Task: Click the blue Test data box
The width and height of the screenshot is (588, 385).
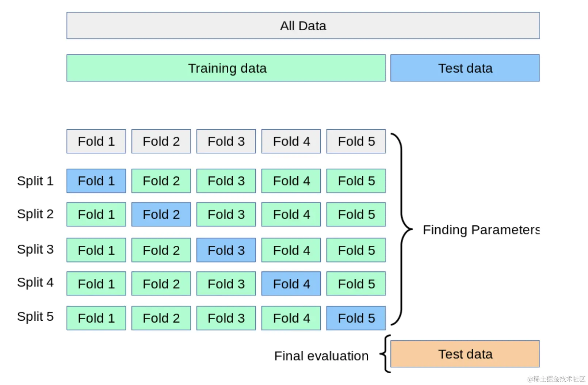Action: tap(465, 68)
